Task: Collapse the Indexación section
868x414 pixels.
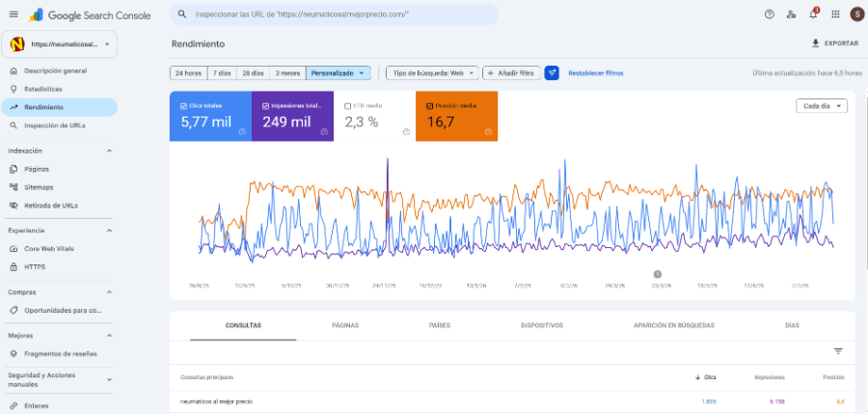Action: pos(109,151)
